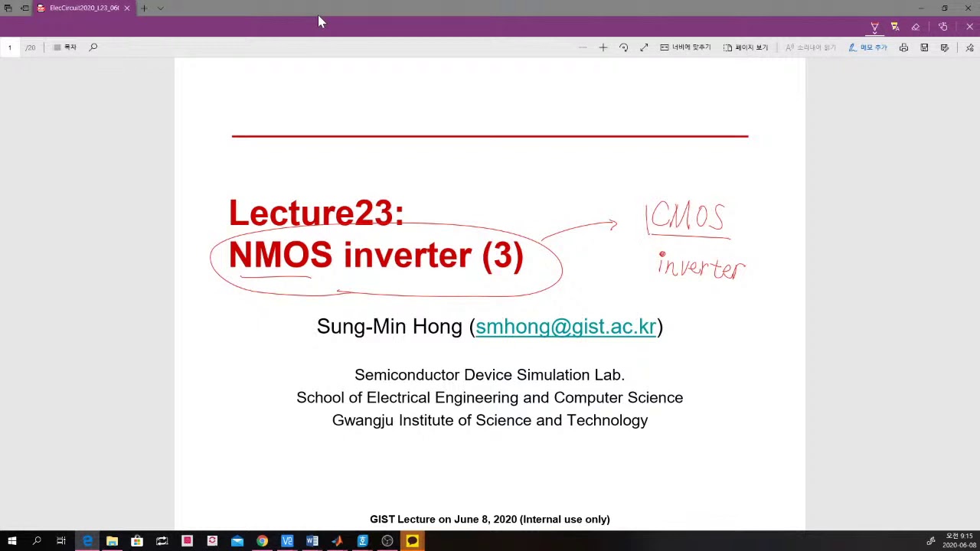Click Read aloud (소리내어 읽기)

click(x=810, y=47)
